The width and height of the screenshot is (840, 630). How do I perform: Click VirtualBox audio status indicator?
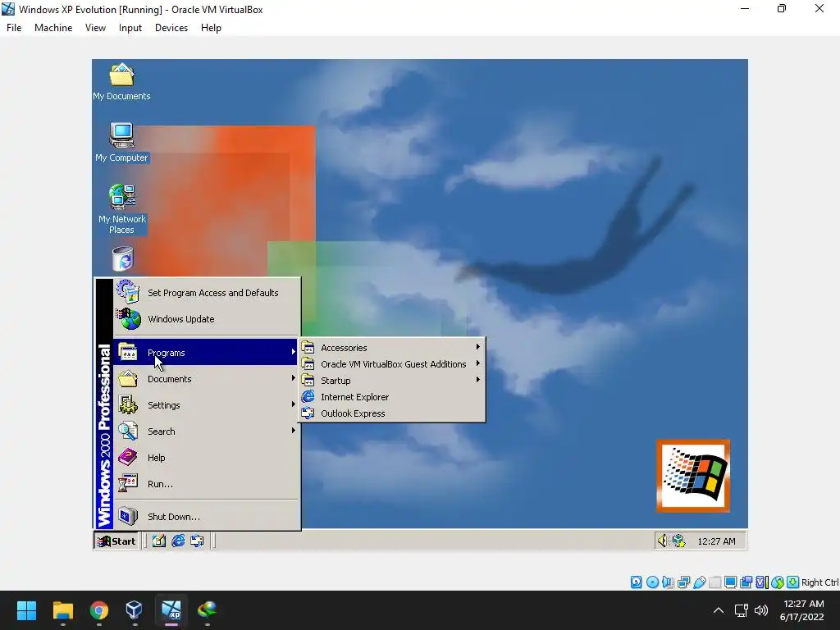[x=668, y=582]
